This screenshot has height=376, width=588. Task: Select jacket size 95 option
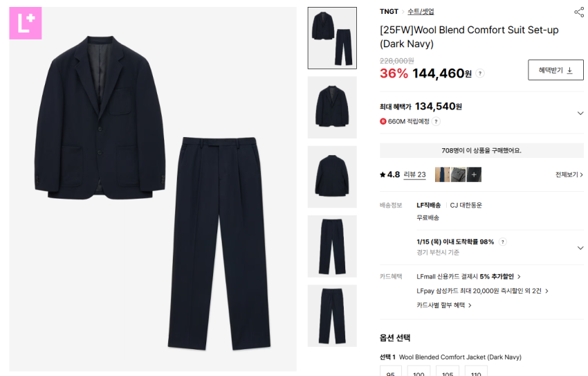pyautogui.click(x=390, y=371)
